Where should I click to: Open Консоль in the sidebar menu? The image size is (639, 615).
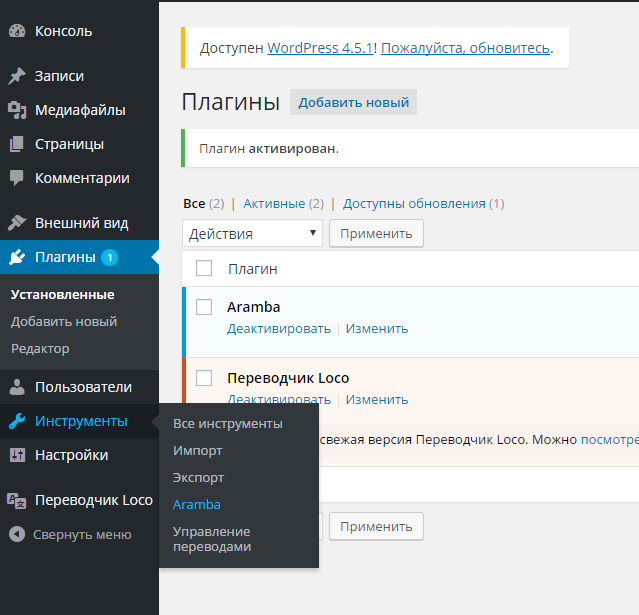coord(64,31)
